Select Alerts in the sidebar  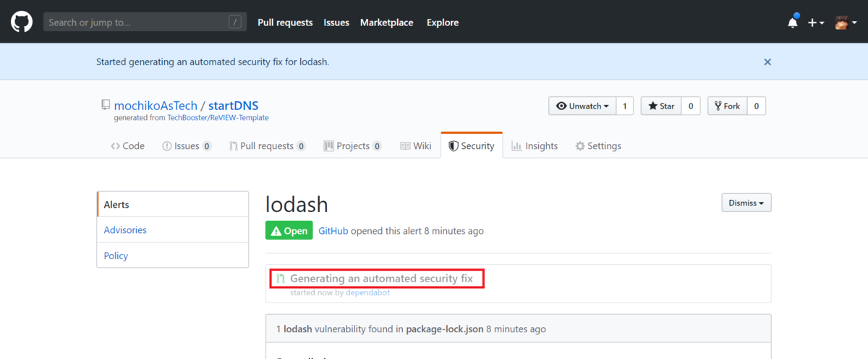(173, 204)
